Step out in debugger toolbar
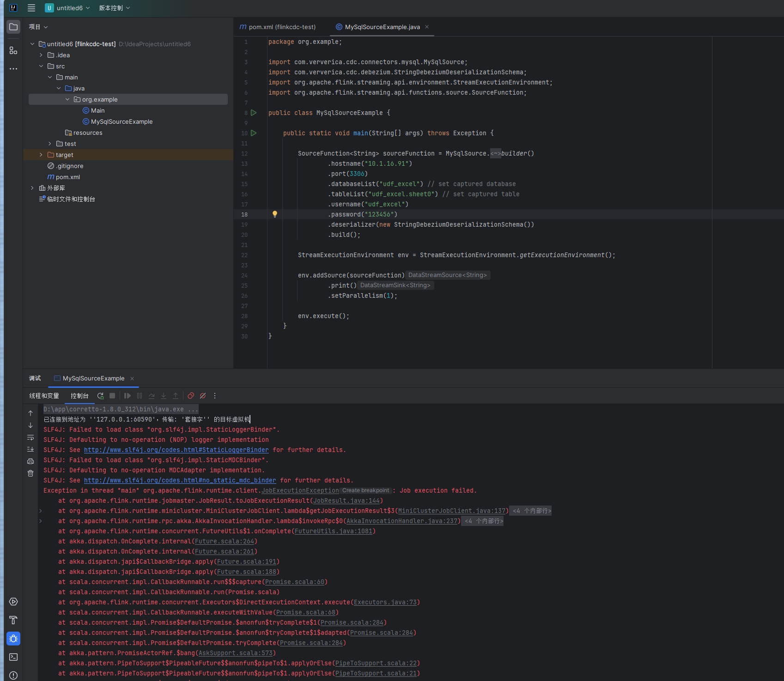The width and height of the screenshot is (784, 681). (176, 396)
